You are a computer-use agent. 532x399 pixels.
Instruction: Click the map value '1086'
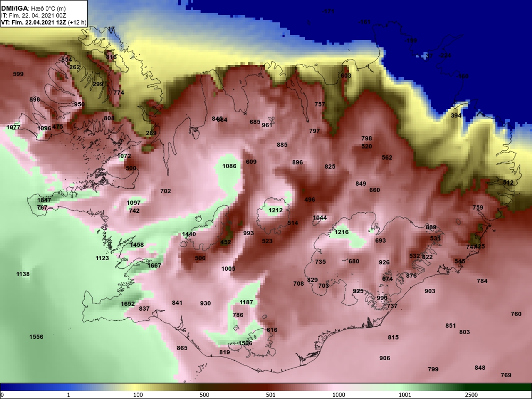click(229, 166)
